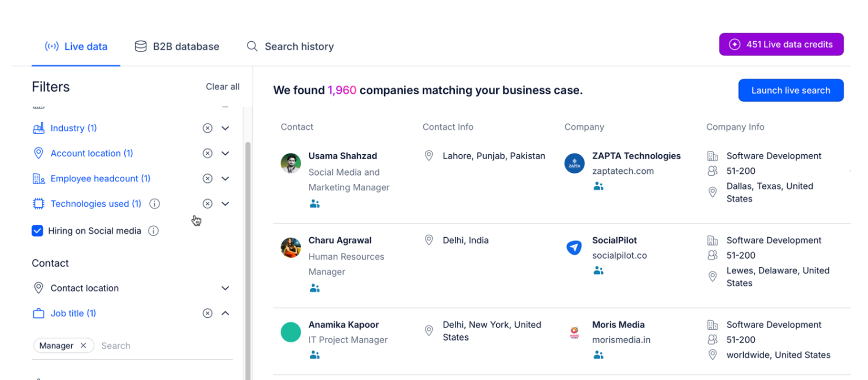Clear the Job title filter with X icon
The image size is (868, 380).
point(207,313)
